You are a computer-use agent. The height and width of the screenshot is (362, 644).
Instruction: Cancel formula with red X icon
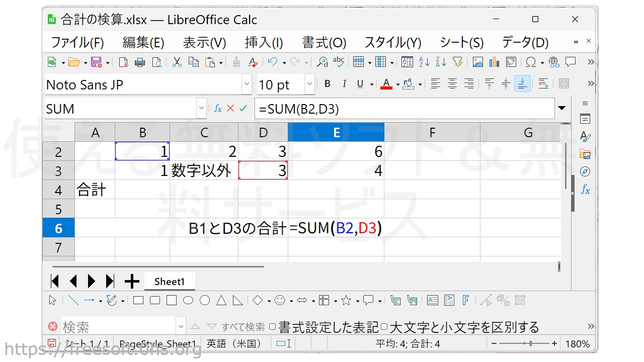point(230,109)
